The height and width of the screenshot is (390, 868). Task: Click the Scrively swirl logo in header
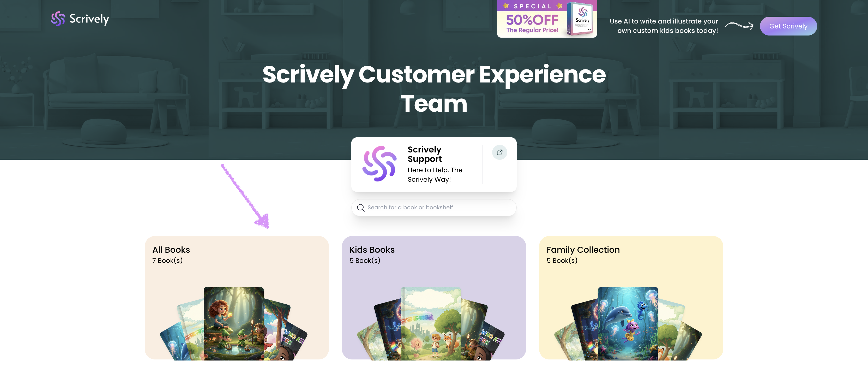58,19
